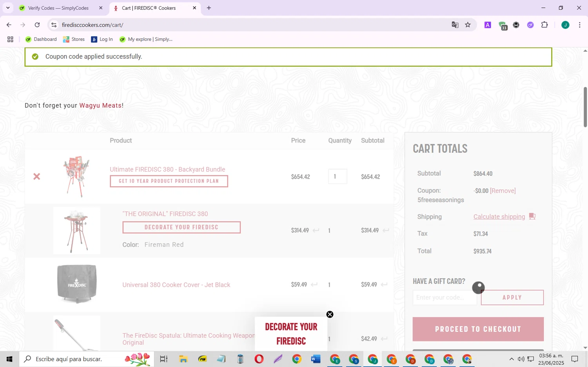588x367 pixels.
Task: Open Microsoft Word from the taskbar
Action: pos(316,359)
